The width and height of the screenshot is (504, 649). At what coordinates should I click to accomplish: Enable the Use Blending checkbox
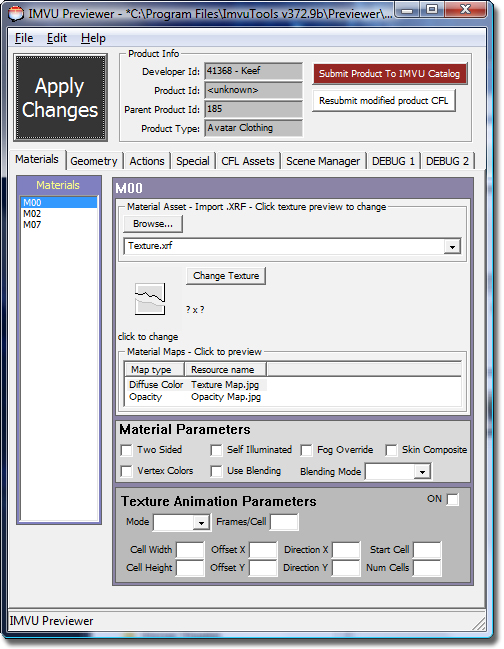[216, 471]
